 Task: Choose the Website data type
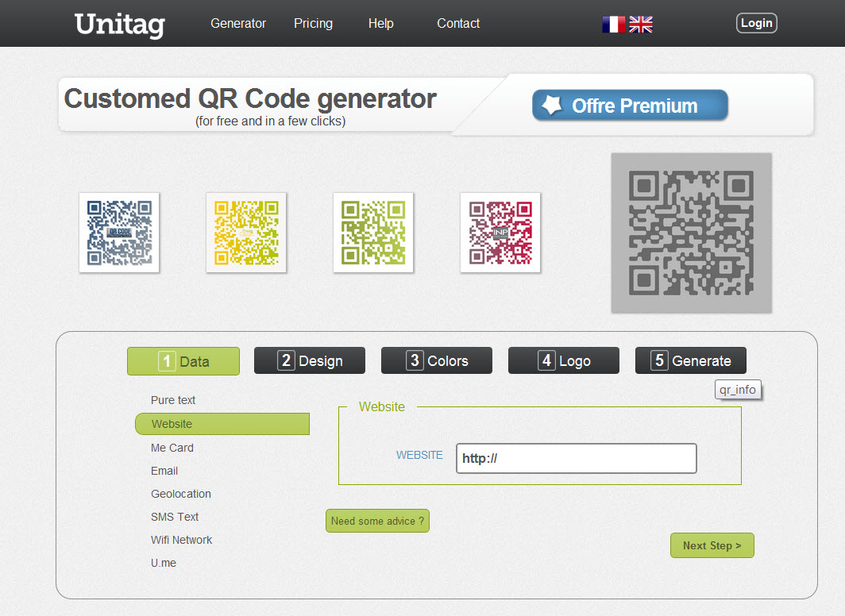pos(222,424)
